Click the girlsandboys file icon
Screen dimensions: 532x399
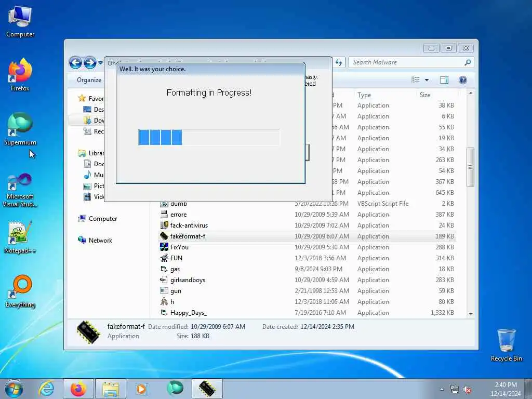click(x=164, y=280)
